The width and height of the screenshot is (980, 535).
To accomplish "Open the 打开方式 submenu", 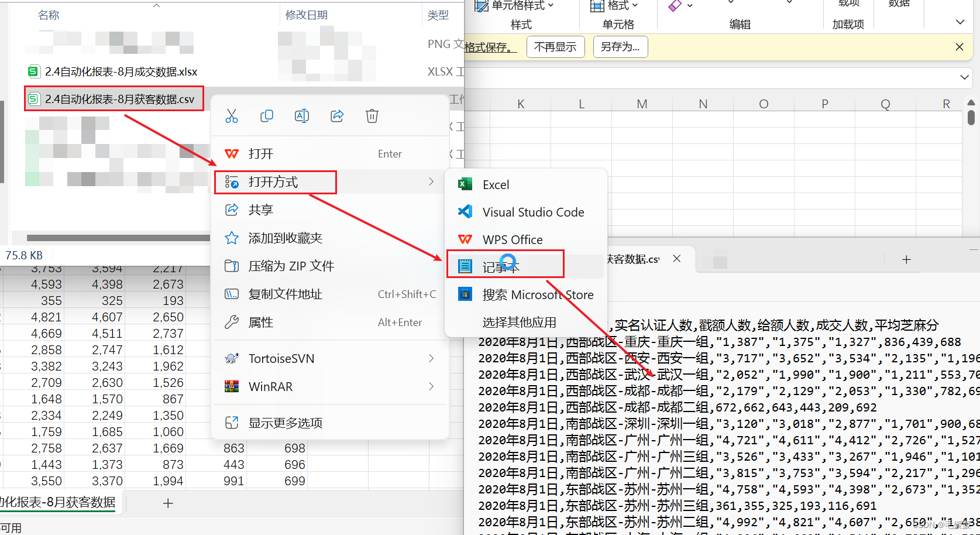I will tap(331, 182).
